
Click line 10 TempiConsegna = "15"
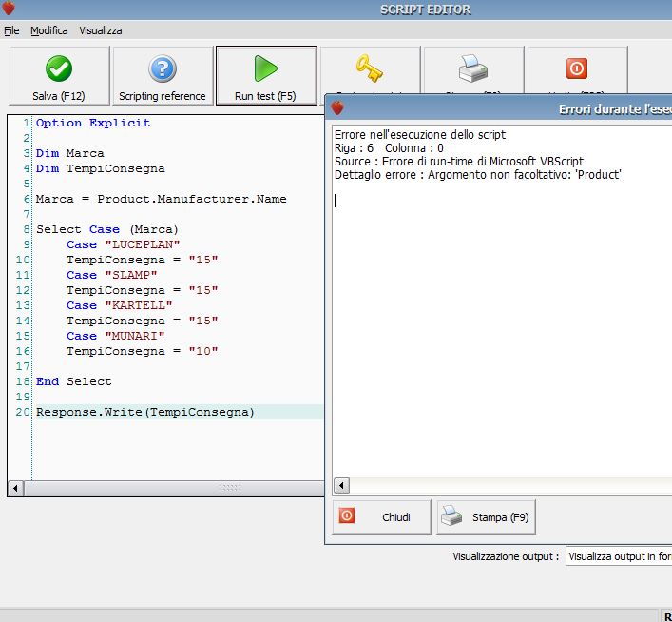point(143,260)
